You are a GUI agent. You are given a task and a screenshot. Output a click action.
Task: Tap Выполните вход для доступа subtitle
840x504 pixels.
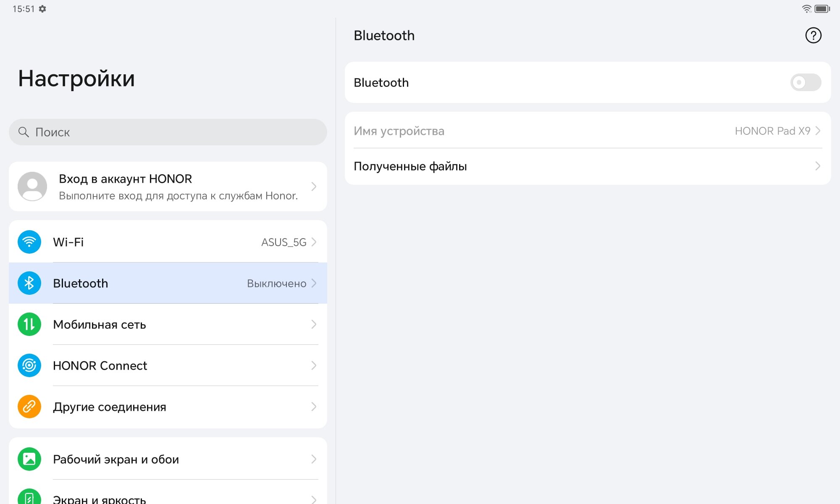178,196
